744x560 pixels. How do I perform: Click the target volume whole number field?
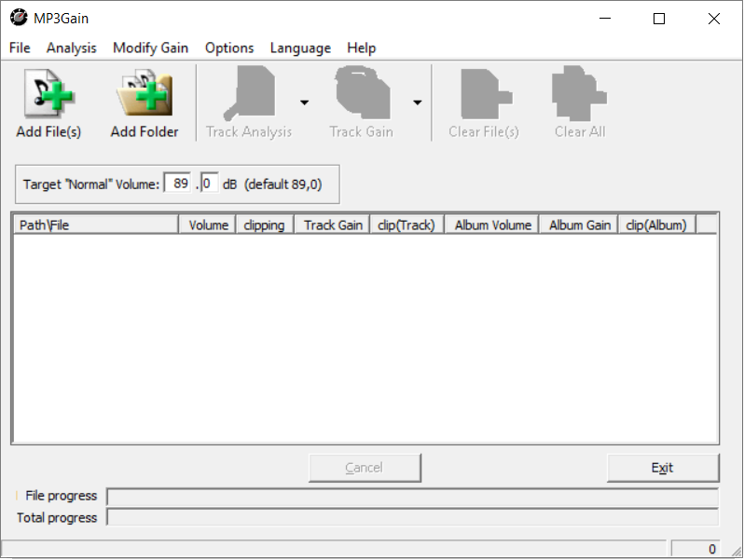point(179,184)
